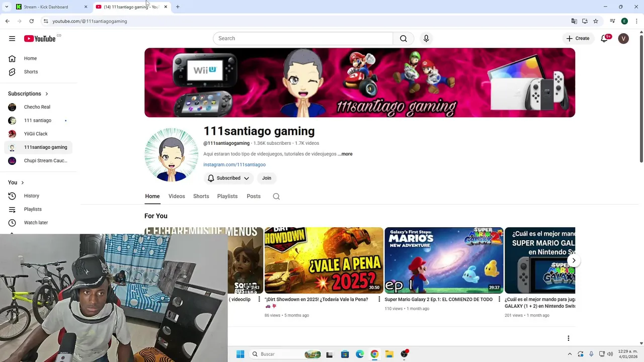Click the browser address bar URL

90,21
